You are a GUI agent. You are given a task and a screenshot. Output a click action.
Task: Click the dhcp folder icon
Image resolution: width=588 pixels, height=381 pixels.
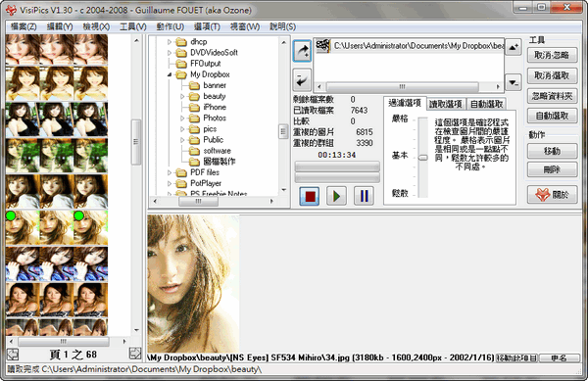coord(181,41)
